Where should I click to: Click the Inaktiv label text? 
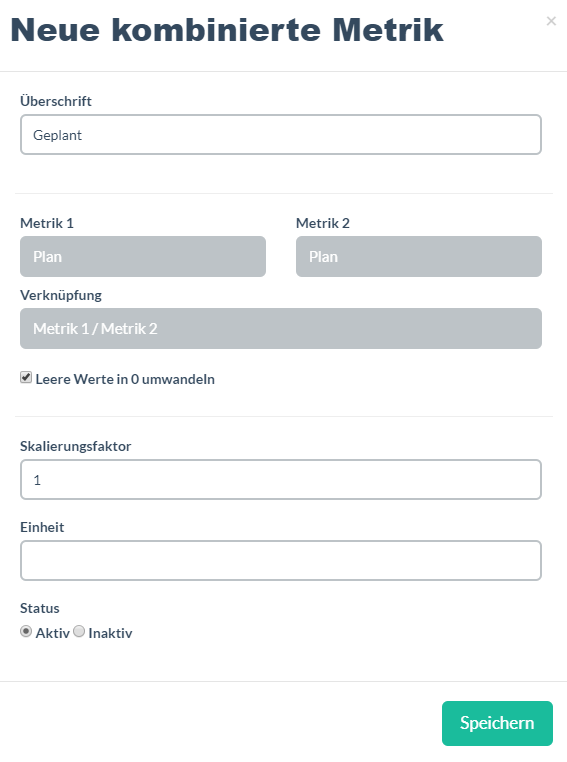click(110, 633)
